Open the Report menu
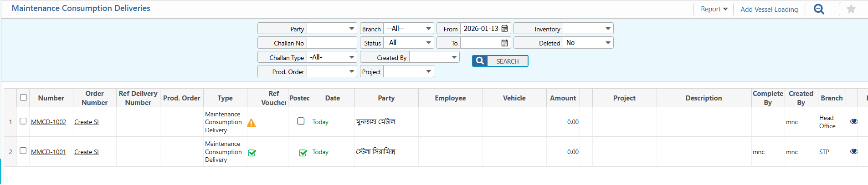The image size is (868, 185). (714, 9)
